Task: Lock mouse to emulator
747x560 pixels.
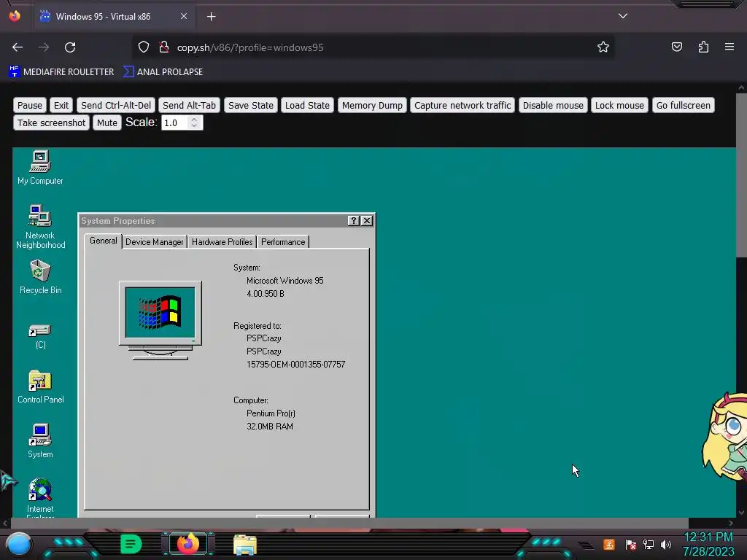Action: [619, 105]
